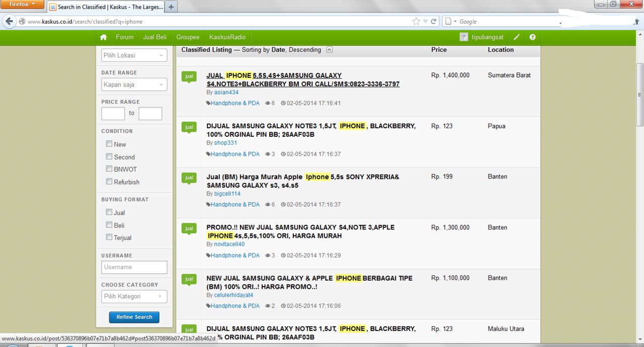644x347 pixels.
Task: Open the Kapan saja date range dropdown
Action: click(x=134, y=84)
